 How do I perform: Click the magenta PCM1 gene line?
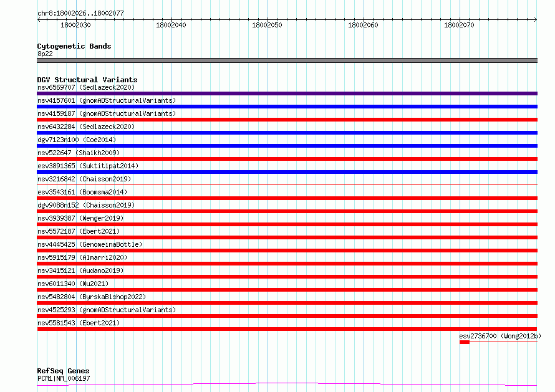click(287, 385)
